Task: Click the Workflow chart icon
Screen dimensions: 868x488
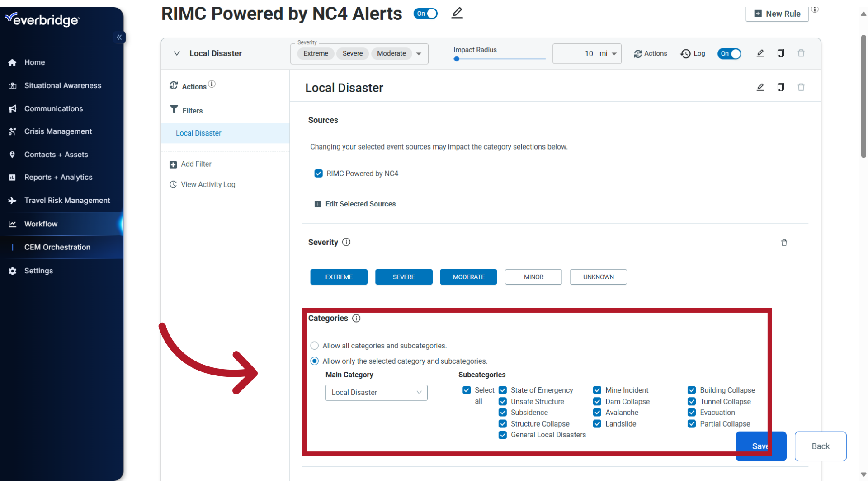Action: 12,224
